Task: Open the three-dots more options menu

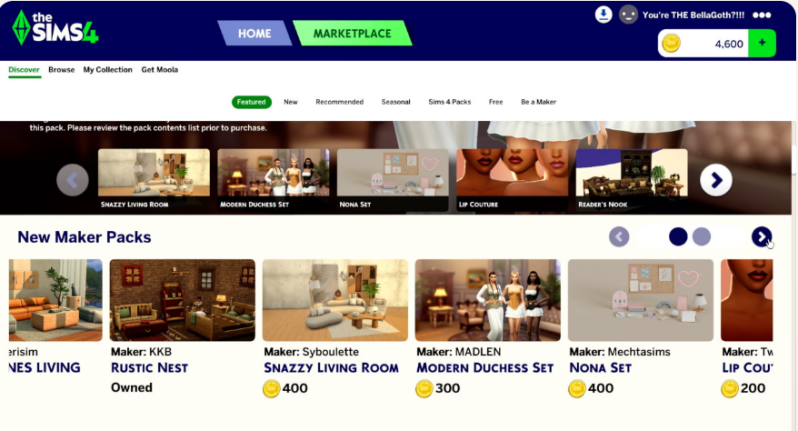Action: (761, 15)
